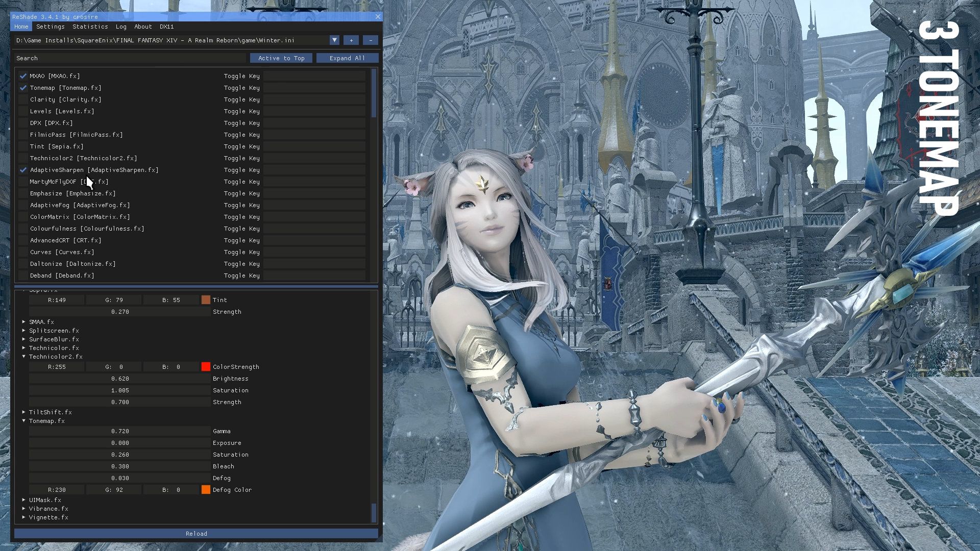
Task: Click the Tonemap Bleach slider
Action: (120, 466)
